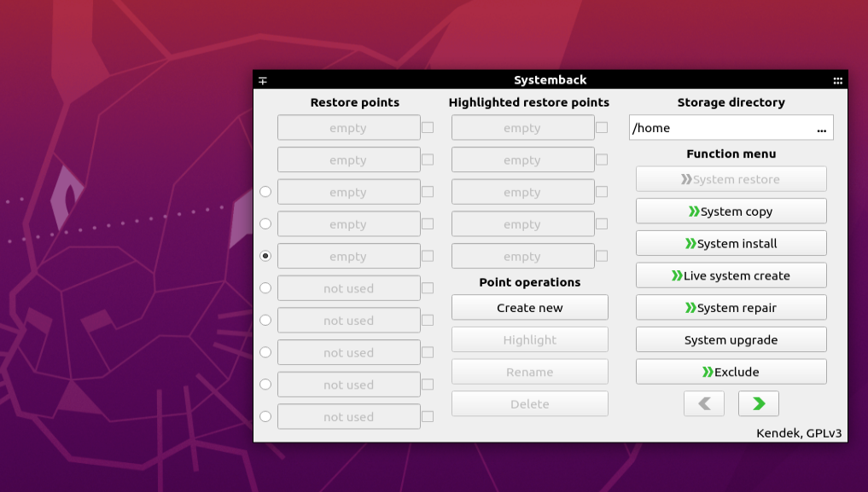
Task: Start a Live system create
Action: [x=731, y=275]
